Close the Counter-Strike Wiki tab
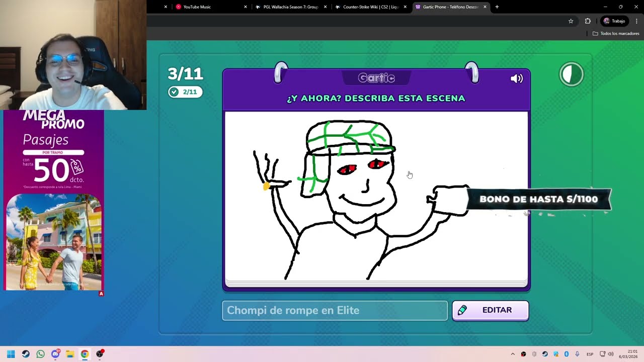644x362 pixels. pos(405,7)
